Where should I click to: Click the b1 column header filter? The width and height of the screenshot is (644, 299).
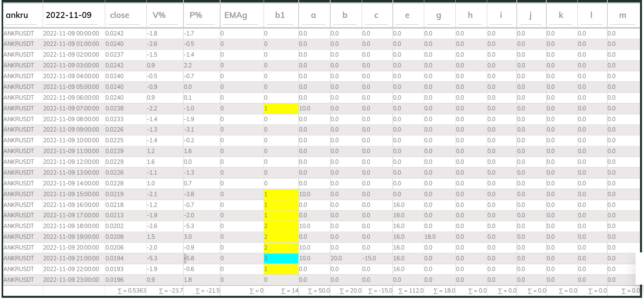(x=281, y=15)
